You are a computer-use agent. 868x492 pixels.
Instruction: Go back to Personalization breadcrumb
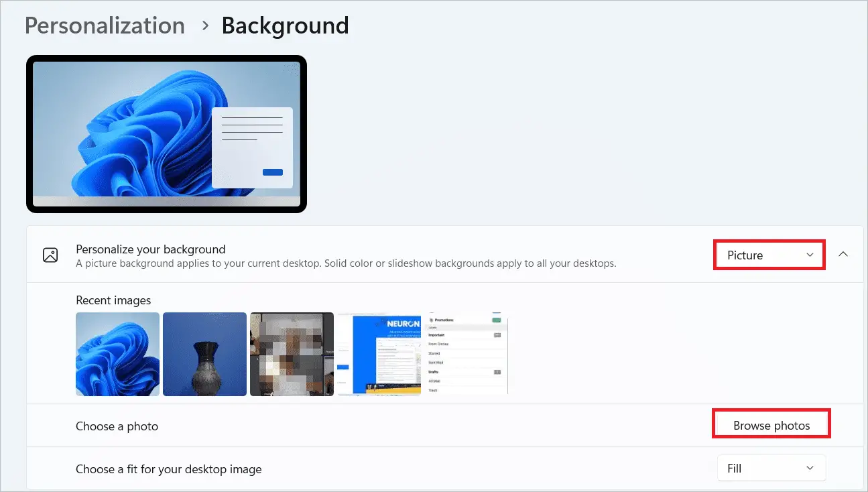pyautogui.click(x=105, y=25)
